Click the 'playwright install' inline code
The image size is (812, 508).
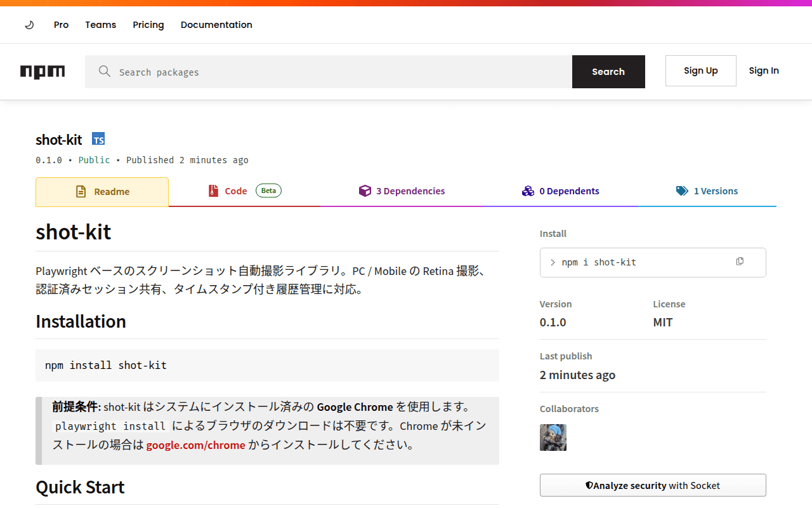110,426
